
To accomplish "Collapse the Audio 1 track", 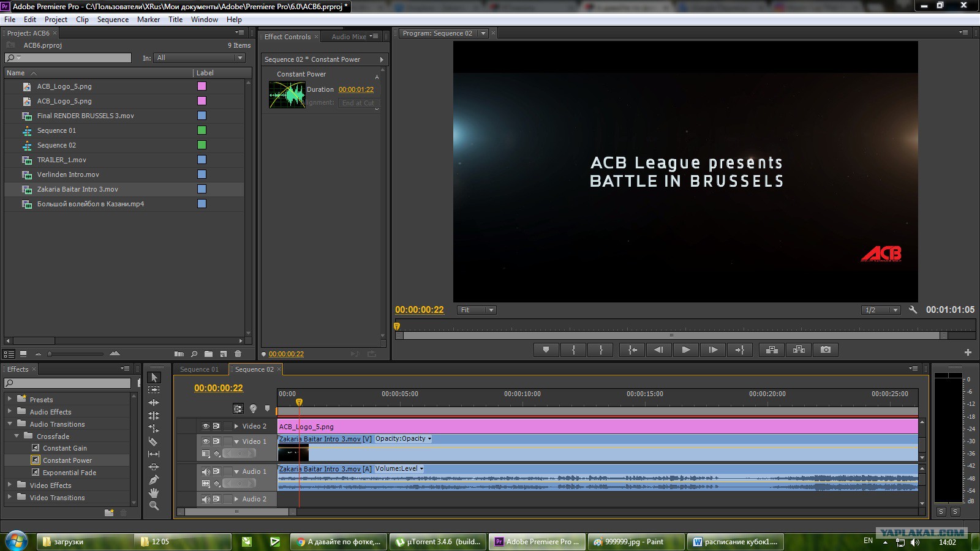I will (x=236, y=471).
